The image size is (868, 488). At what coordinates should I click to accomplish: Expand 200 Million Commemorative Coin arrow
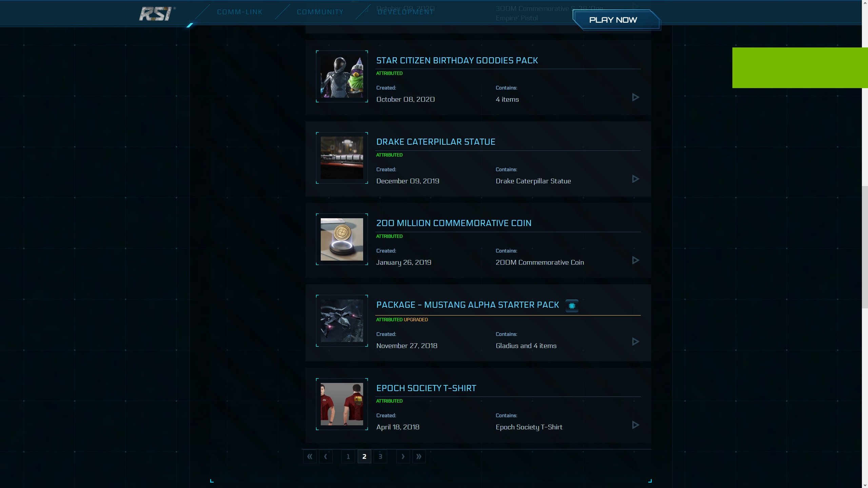(x=636, y=260)
